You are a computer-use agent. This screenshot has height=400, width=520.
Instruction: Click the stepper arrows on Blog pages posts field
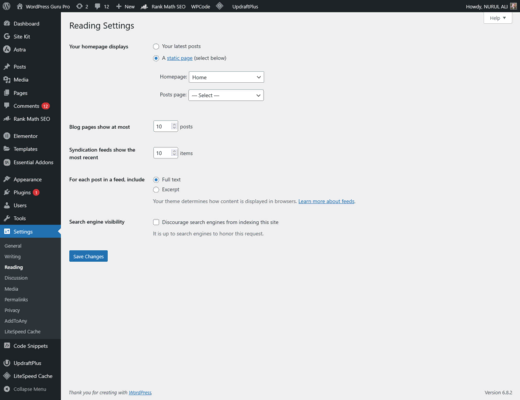[174, 126]
